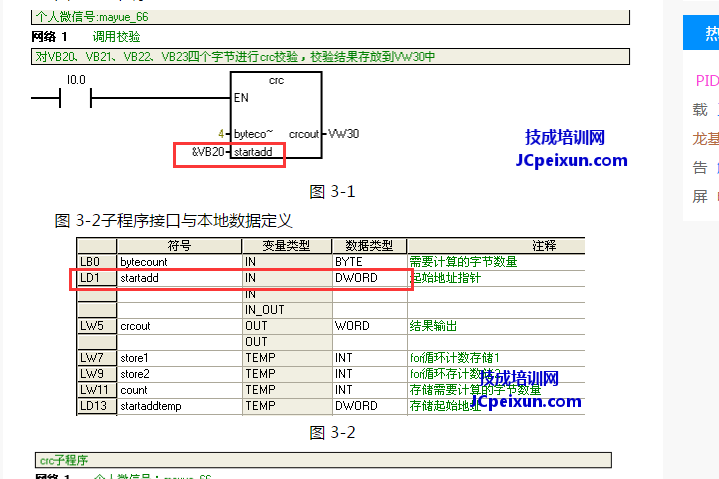Screen dimensions: 719x479
Task: Click the I0.0 normally open contact
Action: coord(76,98)
